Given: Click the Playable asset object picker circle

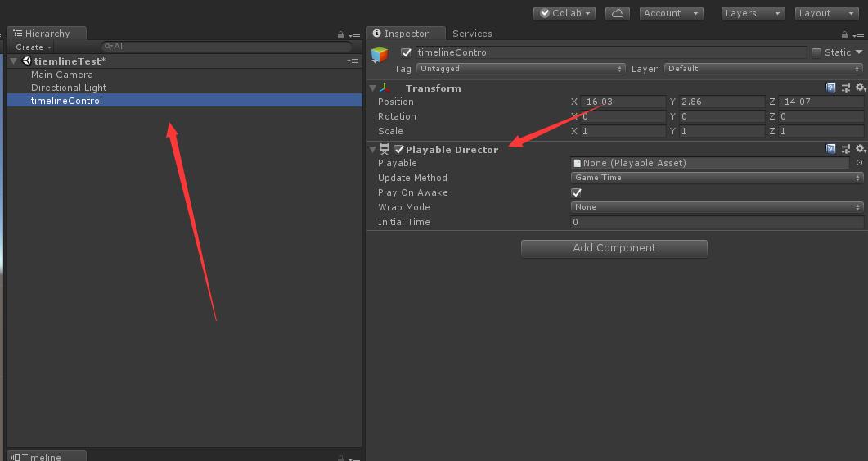Looking at the screenshot, I should [x=859, y=163].
